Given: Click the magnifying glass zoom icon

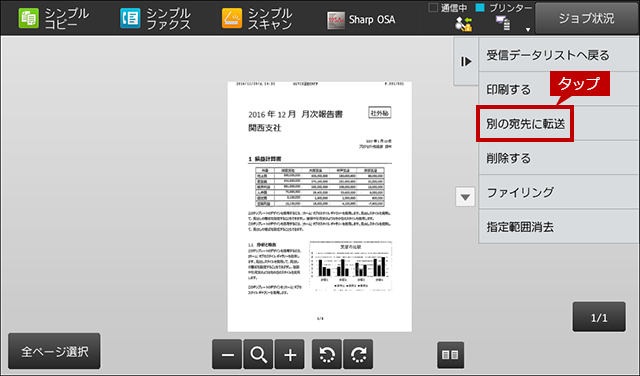Looking at the screenshot, I should point(258,354).
